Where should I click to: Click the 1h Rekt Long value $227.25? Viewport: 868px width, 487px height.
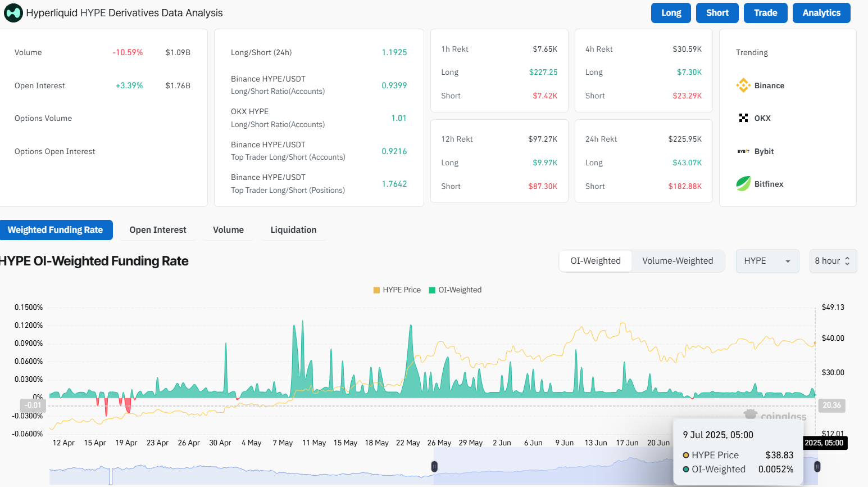point(543,72)
